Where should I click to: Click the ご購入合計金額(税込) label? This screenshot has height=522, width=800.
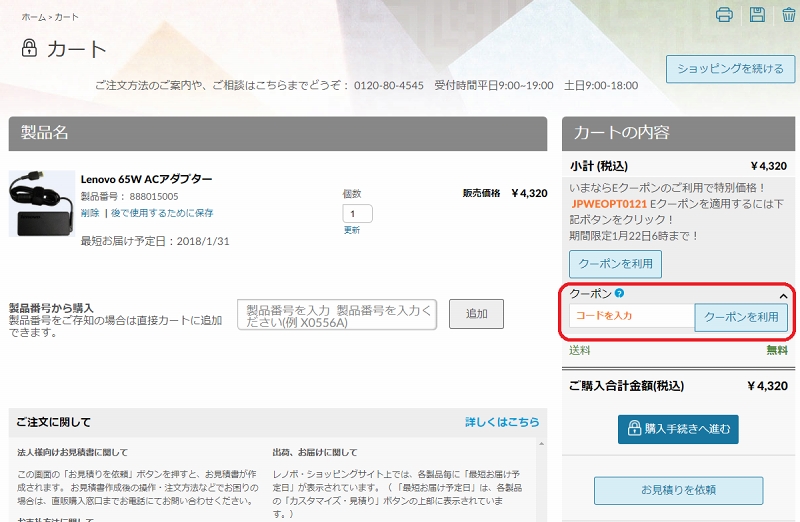[627, 386]
